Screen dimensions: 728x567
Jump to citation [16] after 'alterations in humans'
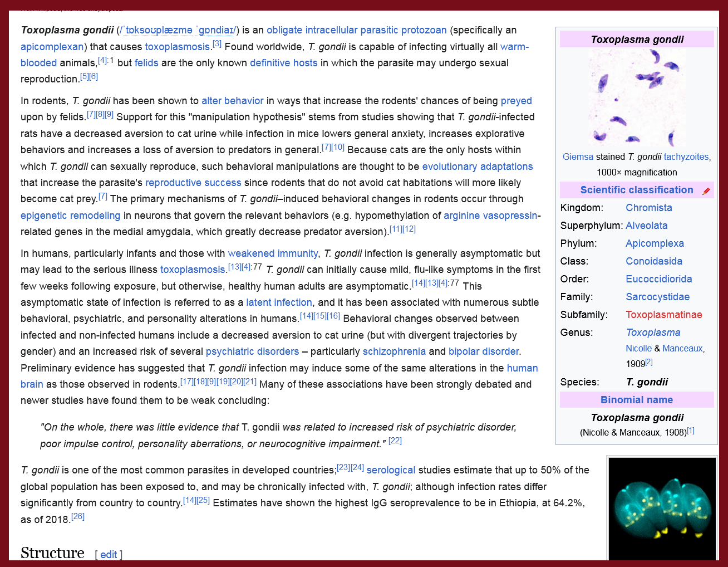(x=333, y=316)
